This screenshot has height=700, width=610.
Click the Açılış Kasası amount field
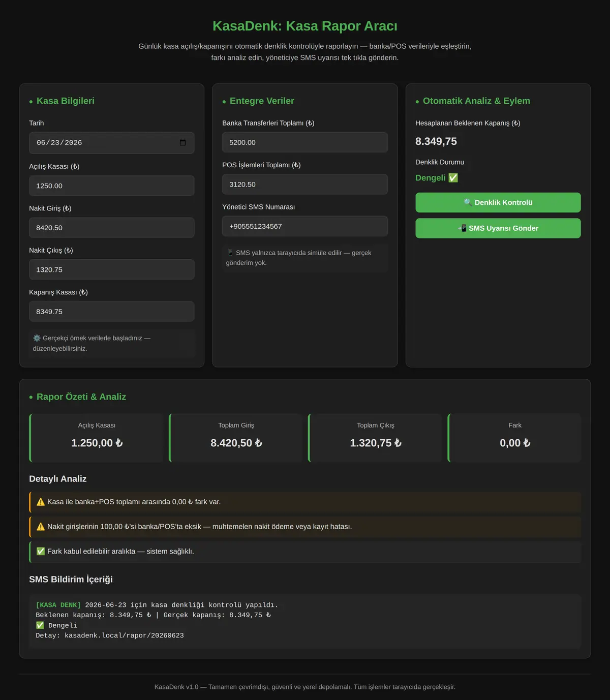coord(112,186)
